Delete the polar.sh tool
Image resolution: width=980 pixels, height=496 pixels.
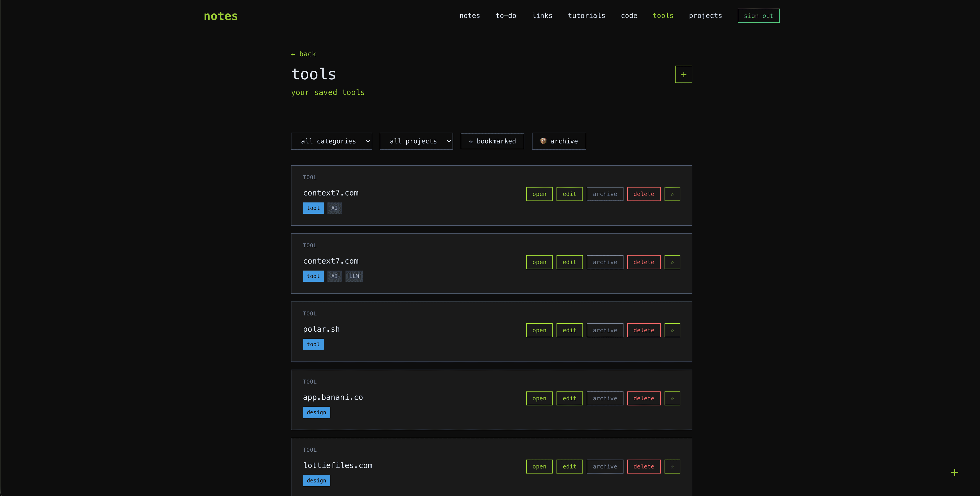pos(643,330)
